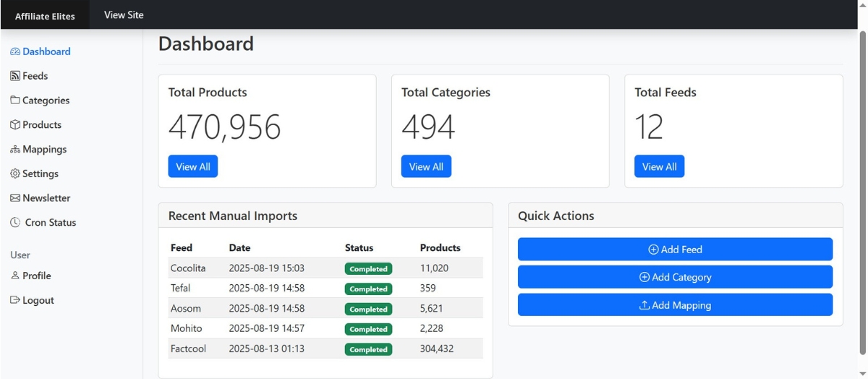Screen dimensions: 868x379
Task: Click the Profile person icon
Action: pyautogui.click(x=15, y=276)
